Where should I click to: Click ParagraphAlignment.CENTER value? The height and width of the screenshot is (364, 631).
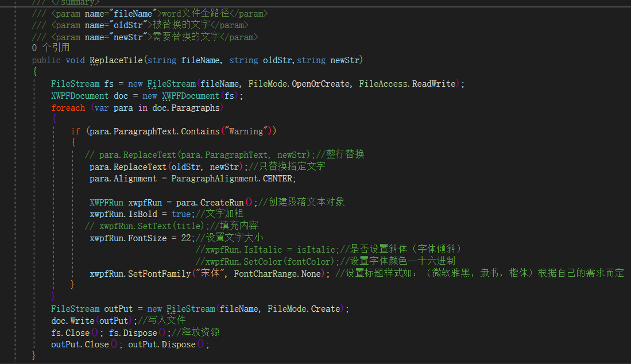(x=232, y=179)
